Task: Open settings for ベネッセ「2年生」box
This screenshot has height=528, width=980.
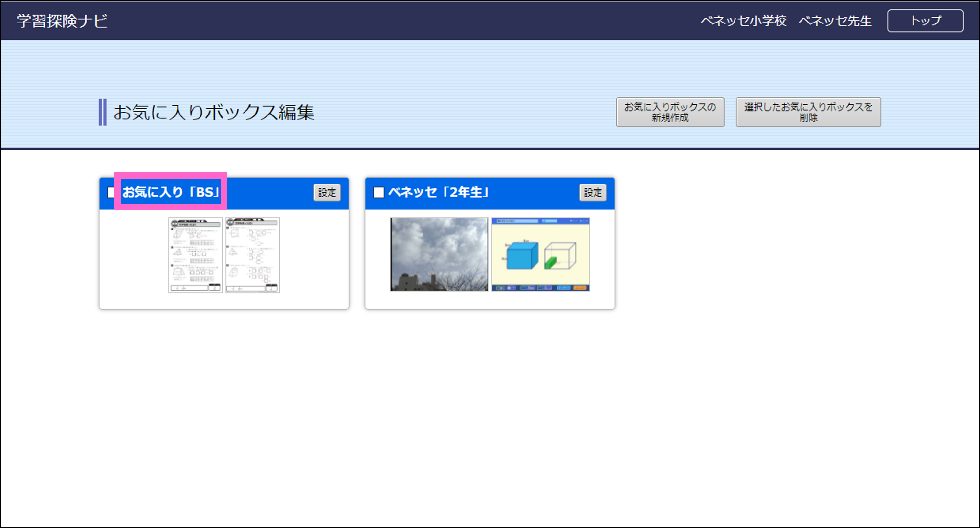Action: coord(593,192)
